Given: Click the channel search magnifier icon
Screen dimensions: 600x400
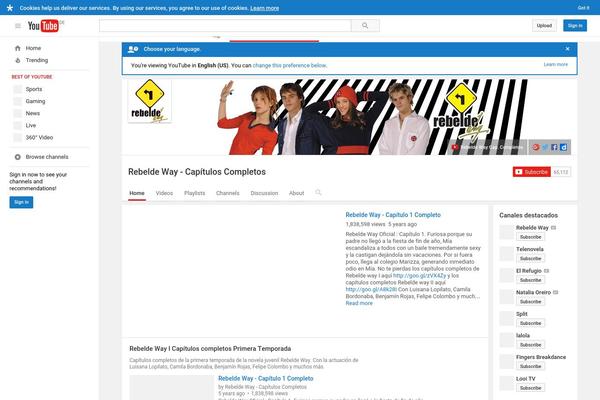Looking at the screenshot, I should (318, 193).
